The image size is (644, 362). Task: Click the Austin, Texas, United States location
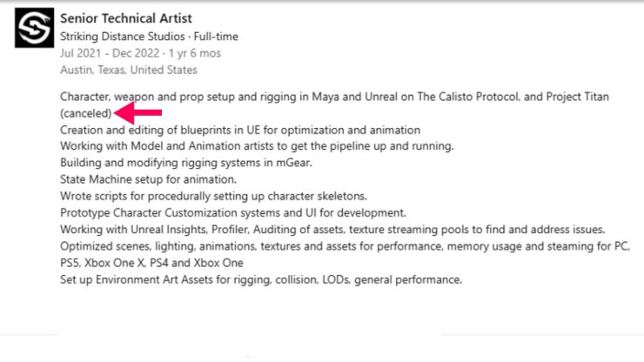(129, 70)
